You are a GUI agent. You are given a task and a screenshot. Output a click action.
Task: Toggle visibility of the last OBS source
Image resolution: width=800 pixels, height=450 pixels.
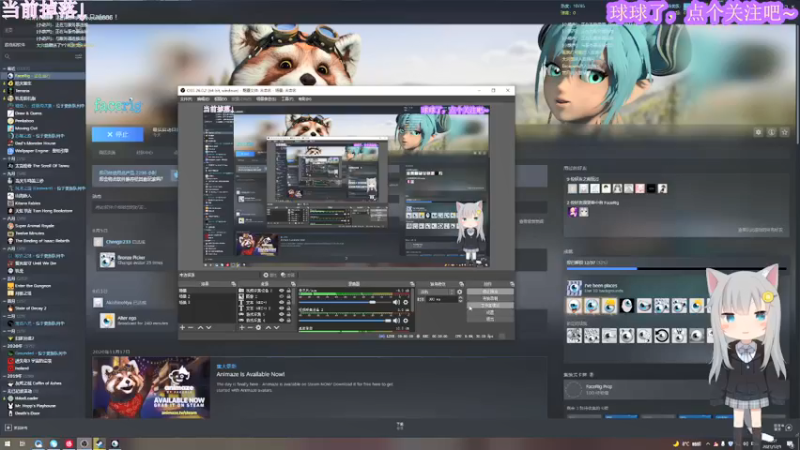coord(282,320)
